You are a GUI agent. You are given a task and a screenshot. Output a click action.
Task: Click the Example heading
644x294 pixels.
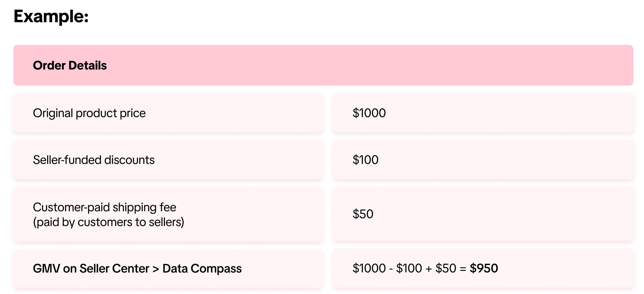point(51,17)
